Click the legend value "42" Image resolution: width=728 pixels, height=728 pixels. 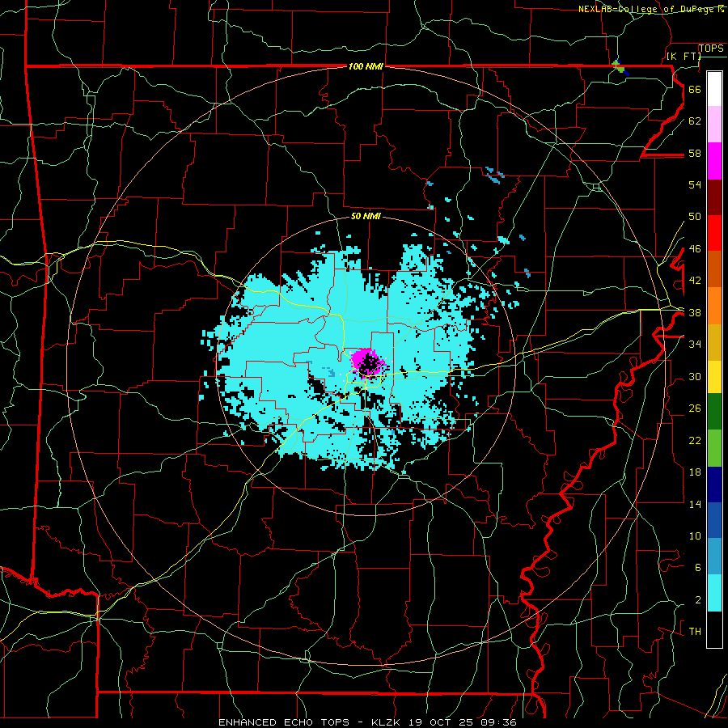695,280
